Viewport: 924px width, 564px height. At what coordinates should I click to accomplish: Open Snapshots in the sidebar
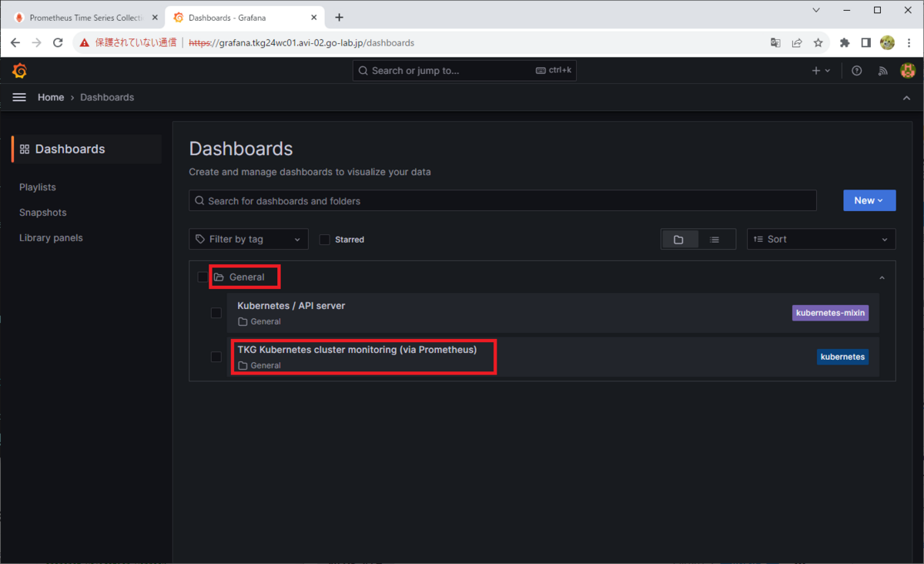(x=43, y=213)
